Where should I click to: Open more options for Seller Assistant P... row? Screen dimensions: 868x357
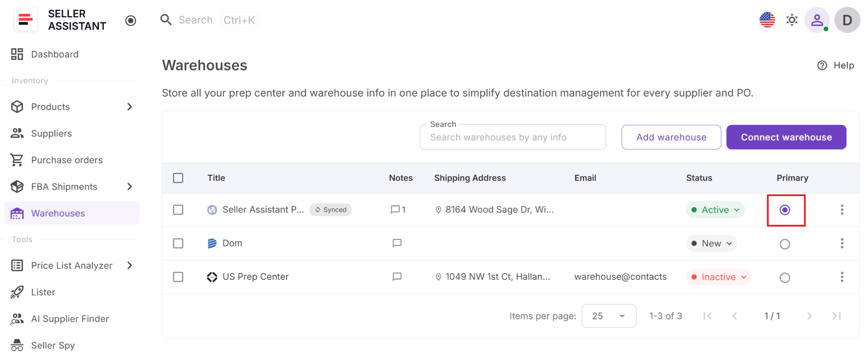coord(842,210)
